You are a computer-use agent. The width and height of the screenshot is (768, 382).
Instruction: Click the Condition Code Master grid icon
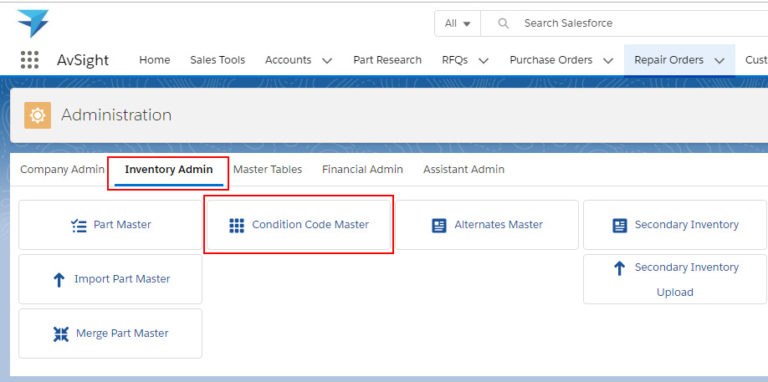[x=237, y=225]
